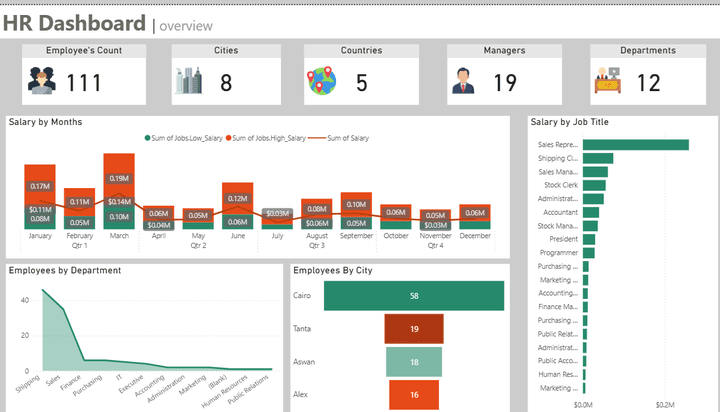This screenshot has height=412, width=720.
Task: Click the Salary by Job Title chart heading
Action: tap(569, 122)
